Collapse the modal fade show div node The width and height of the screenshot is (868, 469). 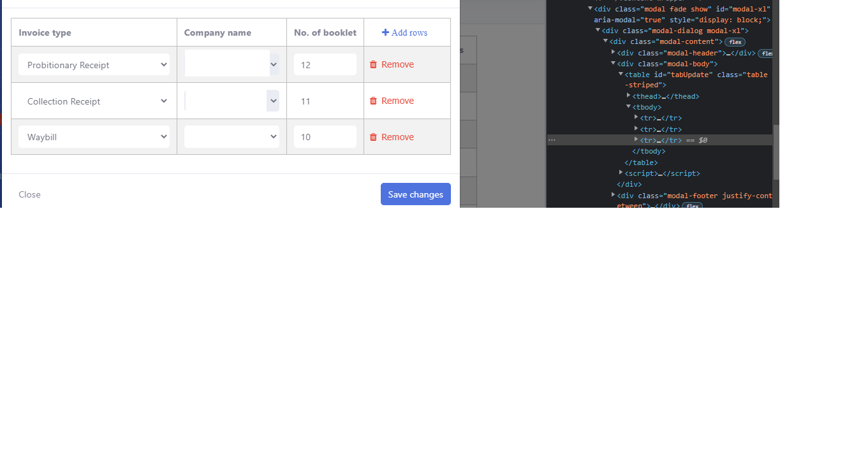(x=591, y=8)
